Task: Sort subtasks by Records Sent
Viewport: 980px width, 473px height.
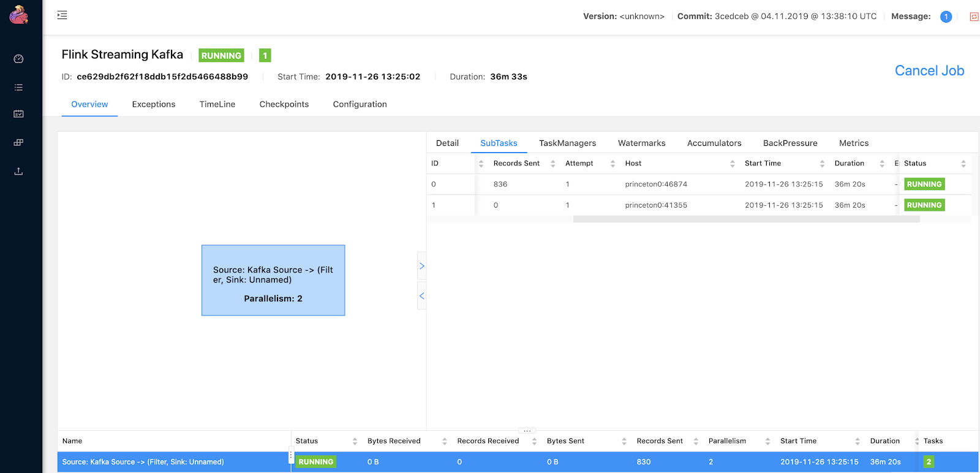Action: pyautogui.click(x=552, y=164)
